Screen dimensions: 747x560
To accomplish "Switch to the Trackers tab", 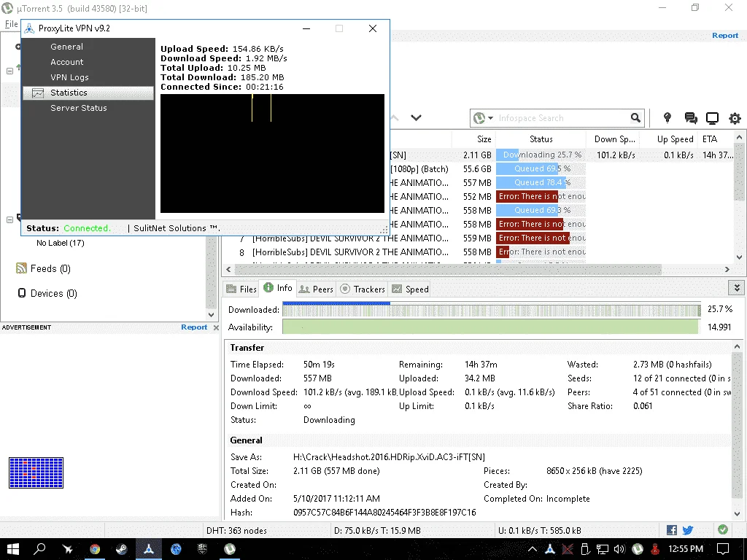I will 363,289.
